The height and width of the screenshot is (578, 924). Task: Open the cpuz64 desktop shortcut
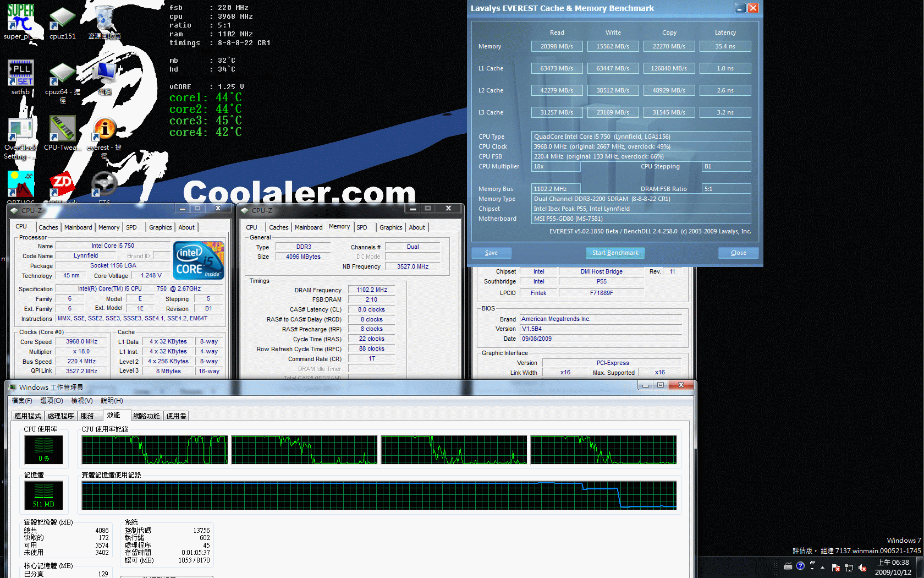pyautogui.click(x=63, y=81)
